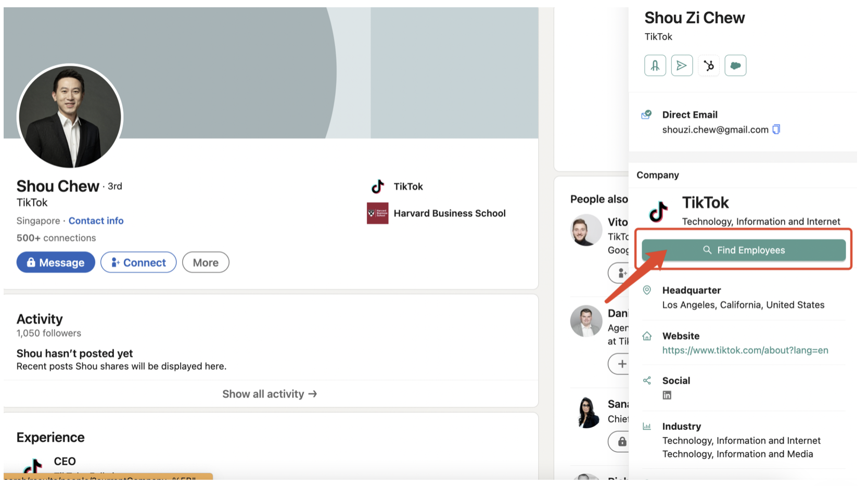
Task: Click the TikTok logo in Company panel
Action: tap(658, 211)
